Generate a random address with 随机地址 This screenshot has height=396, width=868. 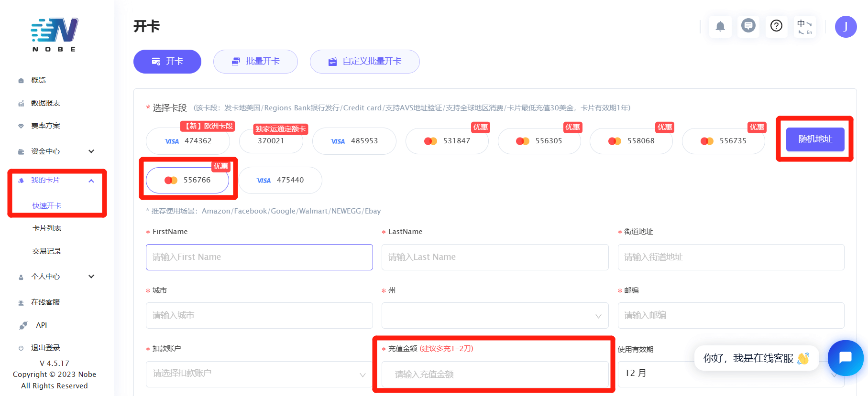pos(815,139)
